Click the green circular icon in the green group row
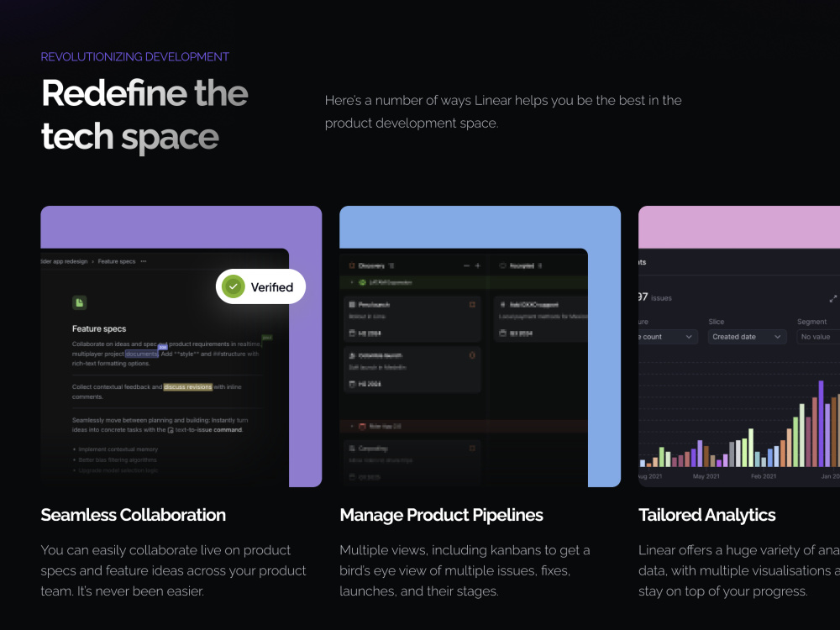The width and height of the screenshot is (840, 630). pyautogui.click(x=362, y=282)
